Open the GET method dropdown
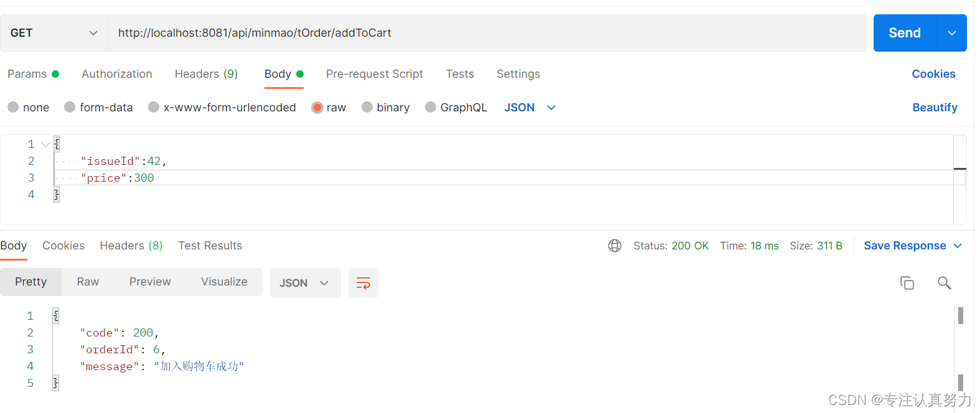The width and height of the screenshot is (980, 413). tap(54, 33)
